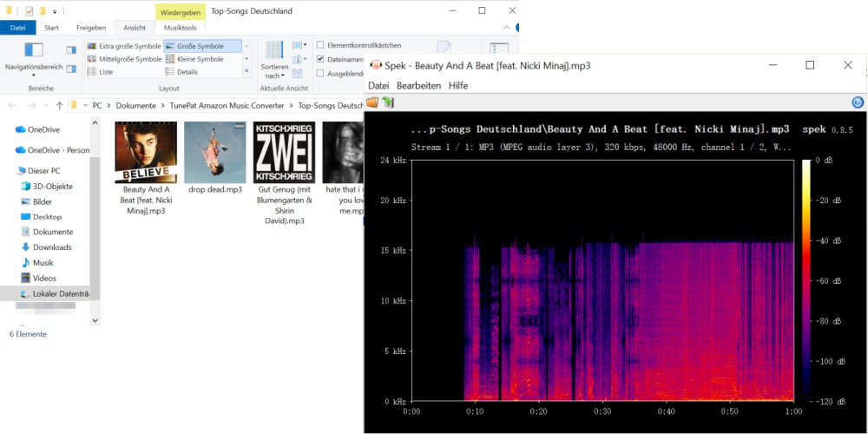The width and height of the screenshot is (868, 434).
Task: Open Bearbeiten menu in Spek
Action: pyautogui.click(x=419, y=86)
